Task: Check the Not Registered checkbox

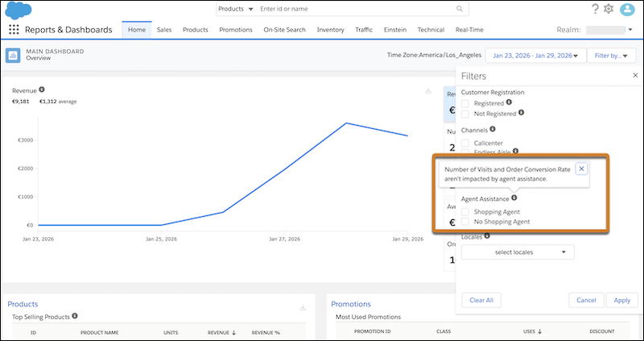Action: [x=465, y=114]
